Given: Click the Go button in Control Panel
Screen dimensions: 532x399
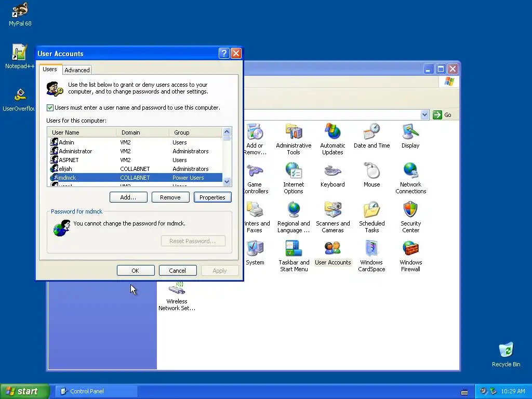Looking at the screenshot, I should click(x=442, y=115).
